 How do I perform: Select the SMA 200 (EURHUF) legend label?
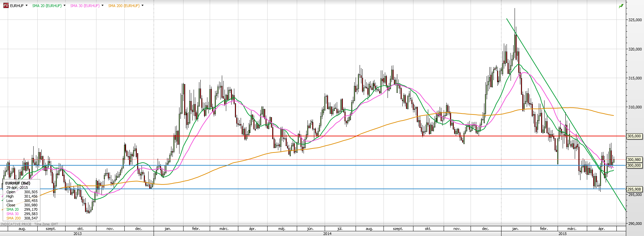124,6
